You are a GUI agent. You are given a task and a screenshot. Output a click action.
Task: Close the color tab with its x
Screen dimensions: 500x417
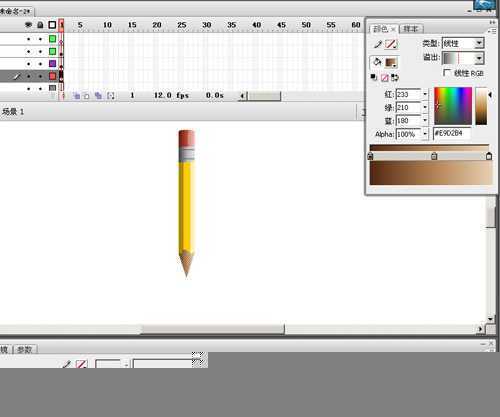[393, 29]
